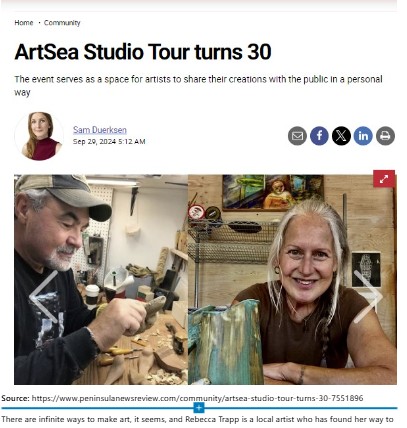Click the Rebecca Trapp paragraph text

(x=197, y=419)
